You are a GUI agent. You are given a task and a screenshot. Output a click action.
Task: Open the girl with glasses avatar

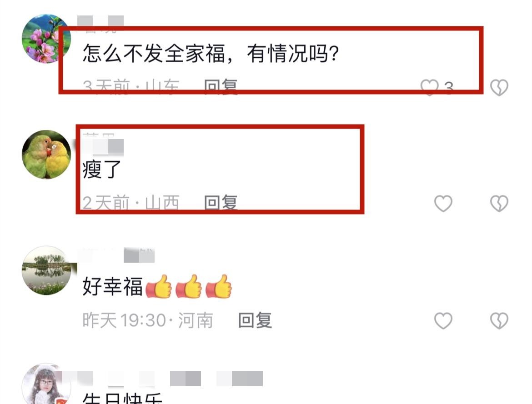46,384
